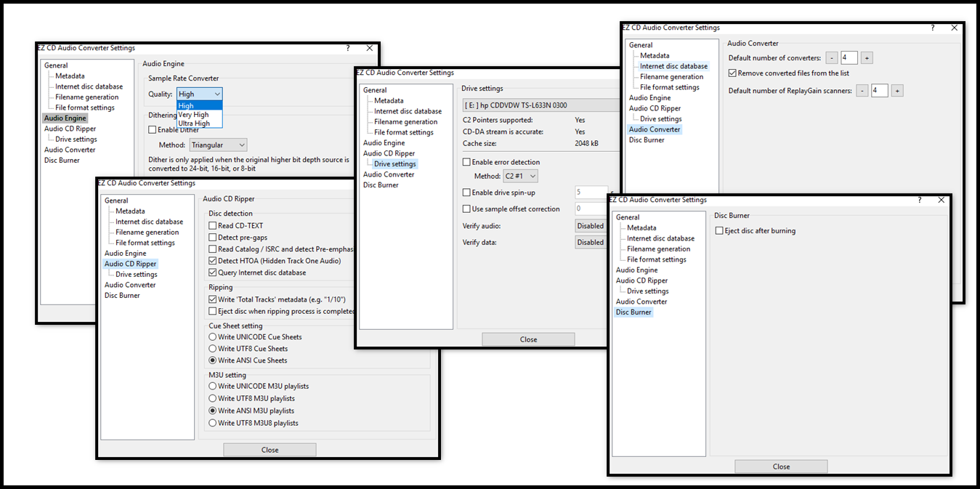
Task: Click Close in the Audio CD Ripper window
Action: 270,450
